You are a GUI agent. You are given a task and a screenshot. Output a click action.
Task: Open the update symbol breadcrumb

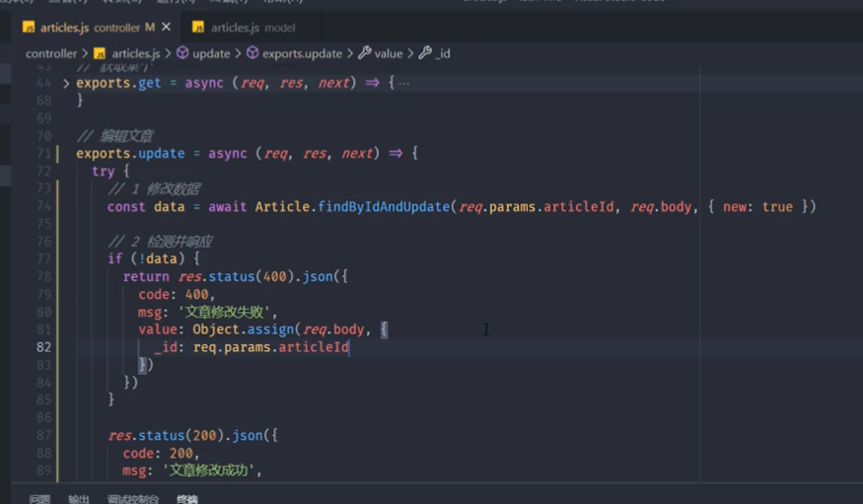211,53
